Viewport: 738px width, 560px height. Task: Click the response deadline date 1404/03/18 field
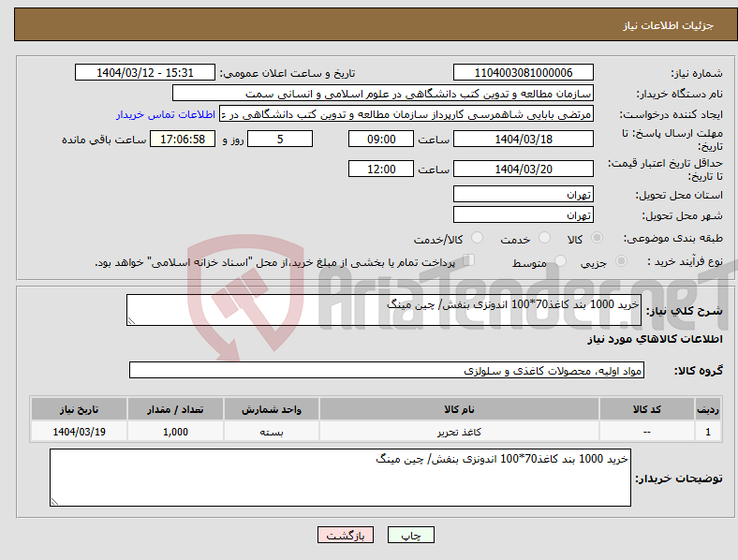(x=524, y=139)
